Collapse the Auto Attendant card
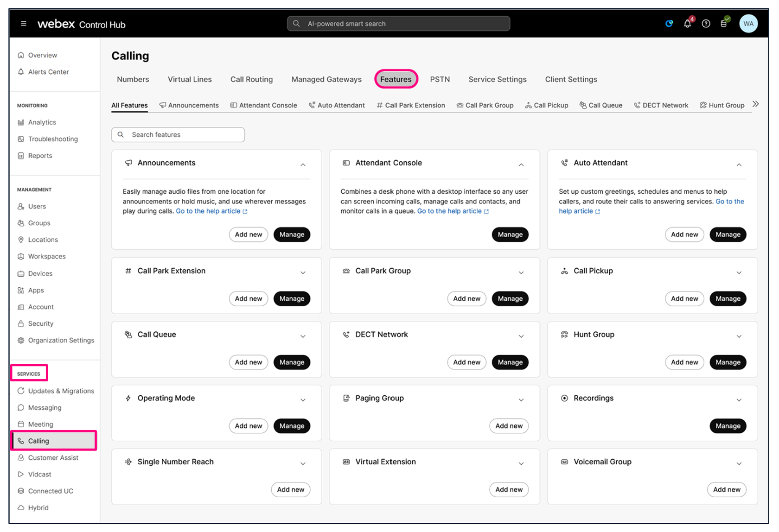 (739, 165)
